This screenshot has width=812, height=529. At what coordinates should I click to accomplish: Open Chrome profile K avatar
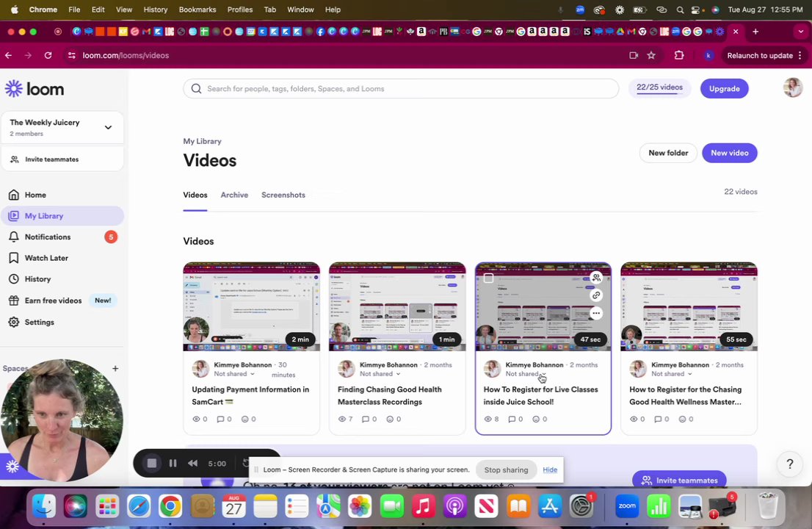(x=708, y=55)
